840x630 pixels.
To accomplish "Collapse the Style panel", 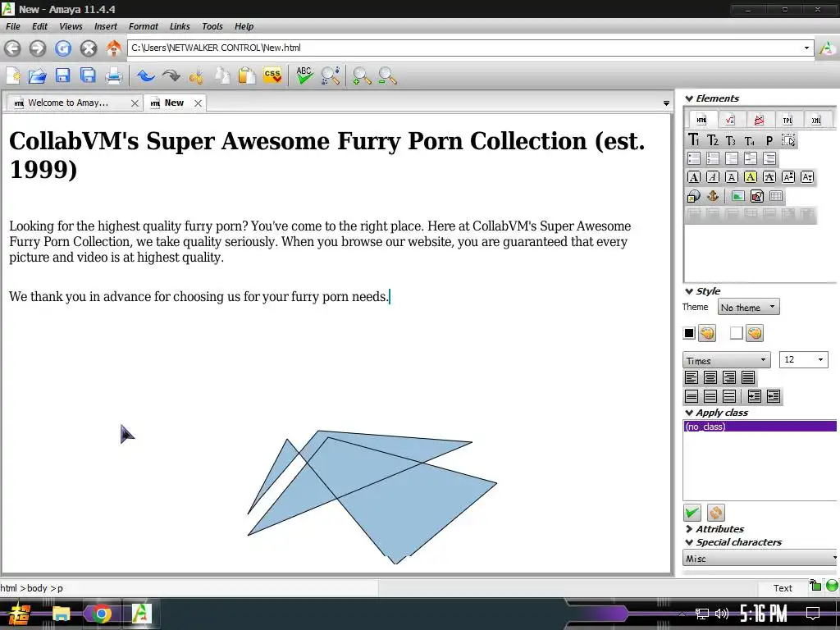I will pyautogui.click(x=689, y=291).
